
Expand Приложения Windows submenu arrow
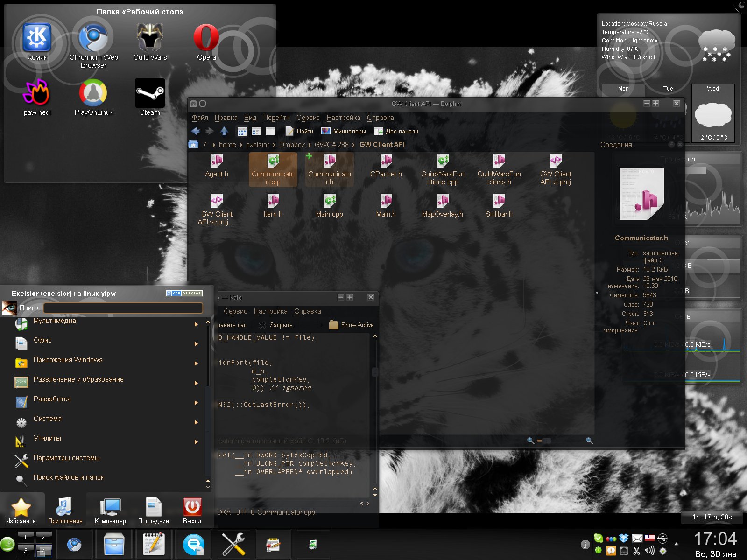coord(197,364)
